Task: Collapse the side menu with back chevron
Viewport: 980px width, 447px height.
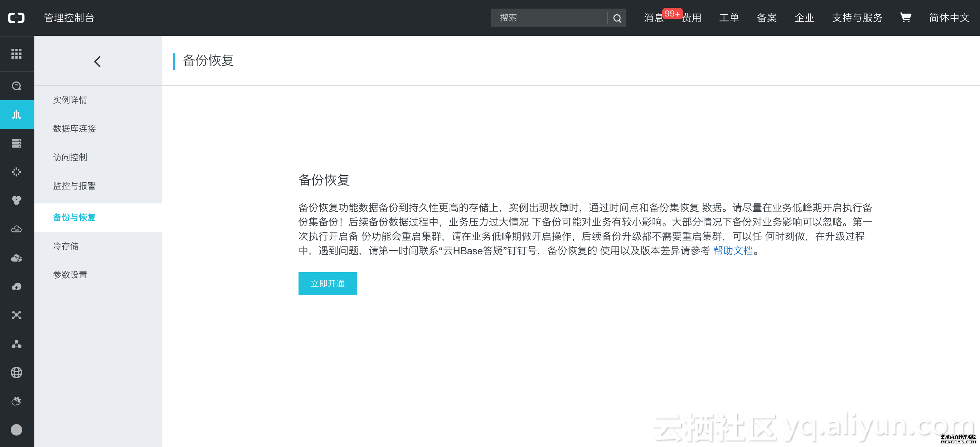Action: [x=97, y=61]
